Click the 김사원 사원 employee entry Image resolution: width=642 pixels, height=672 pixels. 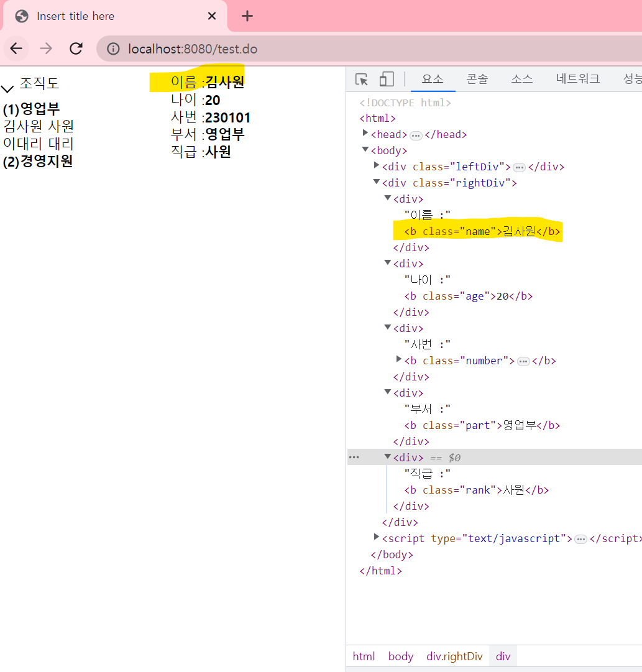pos(39,126)
